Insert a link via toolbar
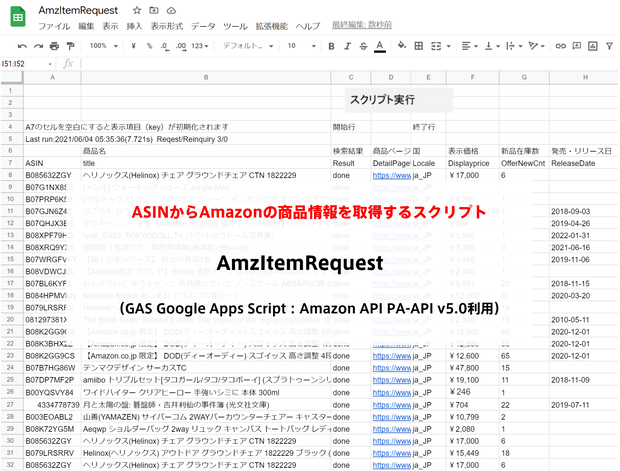The height and width of the screenshot is (471, 620). pos(560,46)
